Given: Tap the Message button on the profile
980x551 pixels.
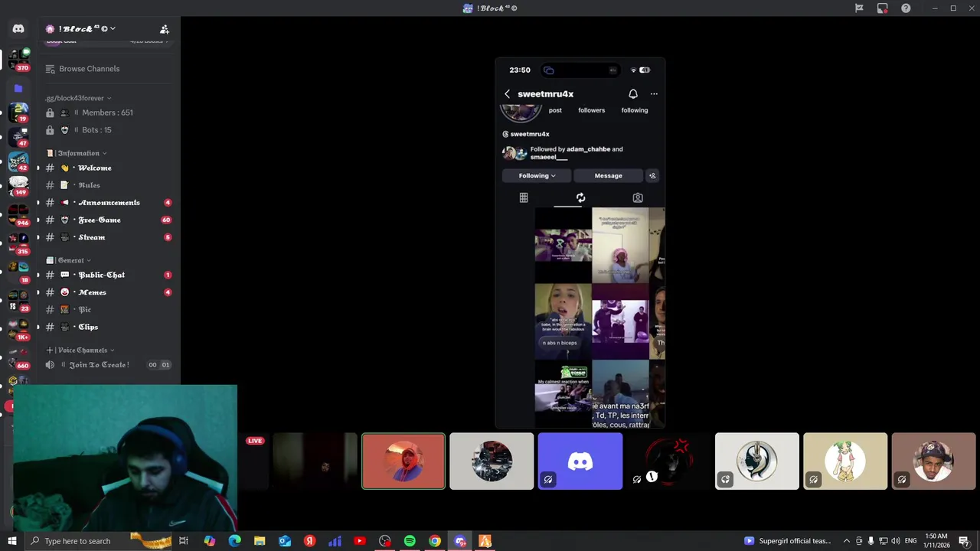Looking at the screenshot, I should (x=609, y=176).
